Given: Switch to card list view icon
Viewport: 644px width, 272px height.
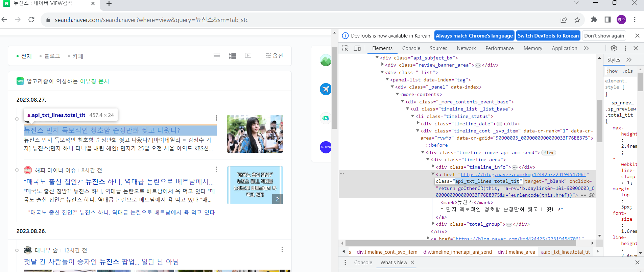Looking at the screenshot, I should pyautogui.click(x=217, y=56).
